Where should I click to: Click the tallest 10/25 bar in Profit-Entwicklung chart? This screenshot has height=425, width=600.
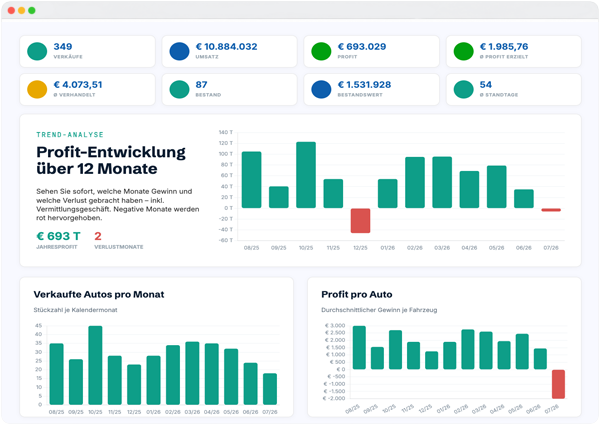[x=306, y=175]
